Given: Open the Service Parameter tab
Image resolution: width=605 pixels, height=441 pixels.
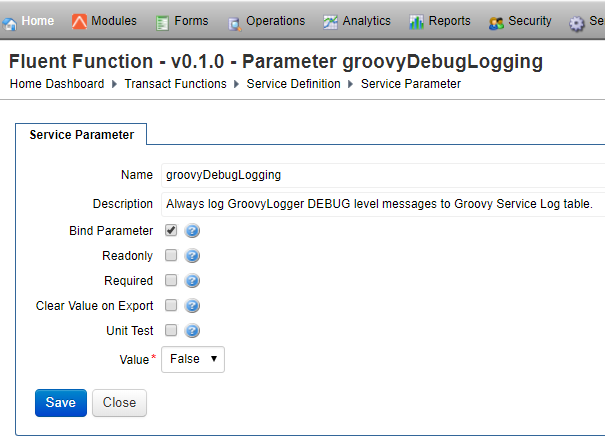Looking at the screenshot, I should pos(82,134).
